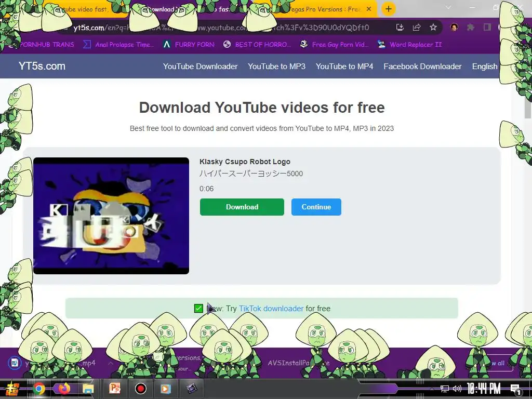Screen dimensions: 532x399
Task: Click the install app icon in address bar
Action: point(400,28)
